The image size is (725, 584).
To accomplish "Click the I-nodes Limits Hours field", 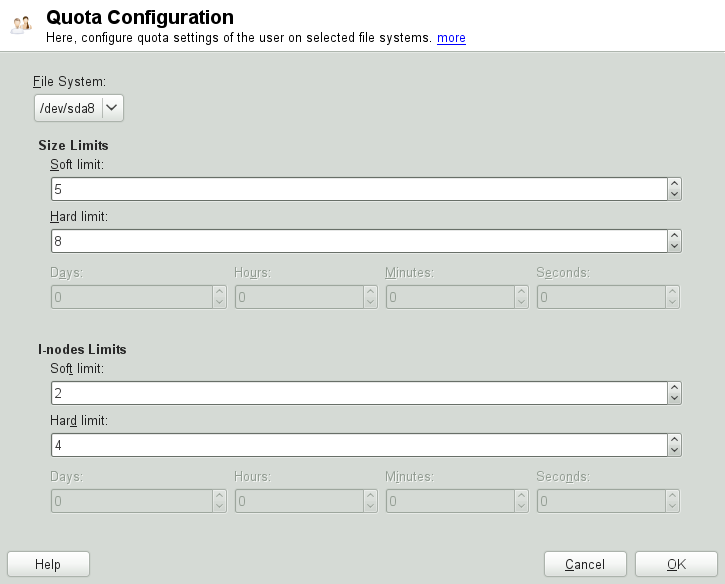I will (298, 501).
